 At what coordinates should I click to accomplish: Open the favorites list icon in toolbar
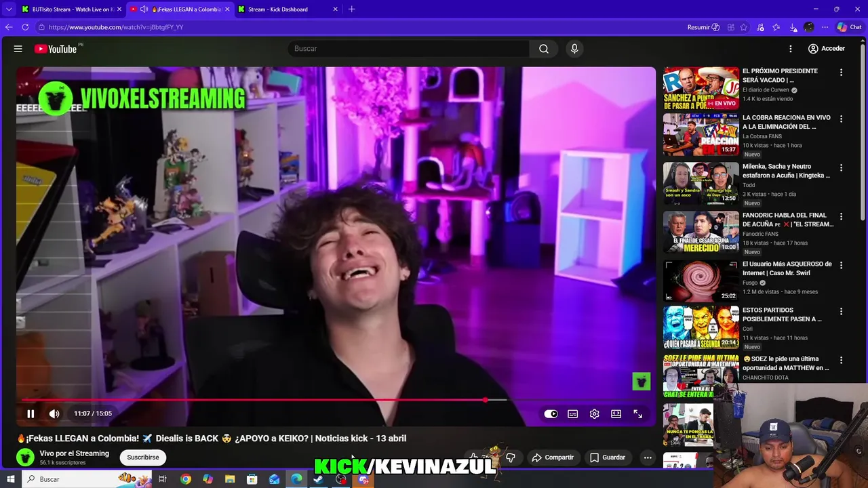[776, 27]
